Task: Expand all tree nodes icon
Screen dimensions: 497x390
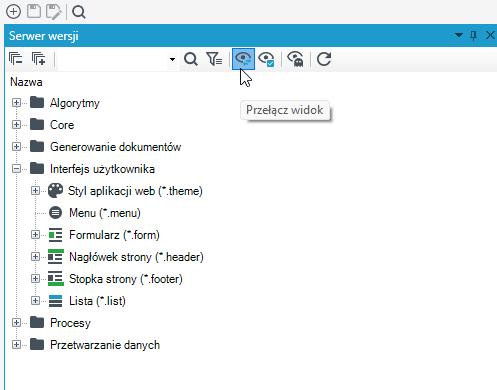Action: pos(38,59)
